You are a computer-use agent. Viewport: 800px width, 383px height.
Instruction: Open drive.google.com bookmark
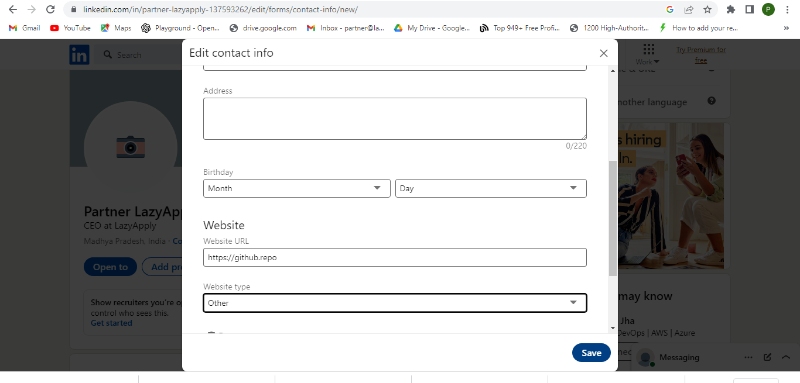263,28
